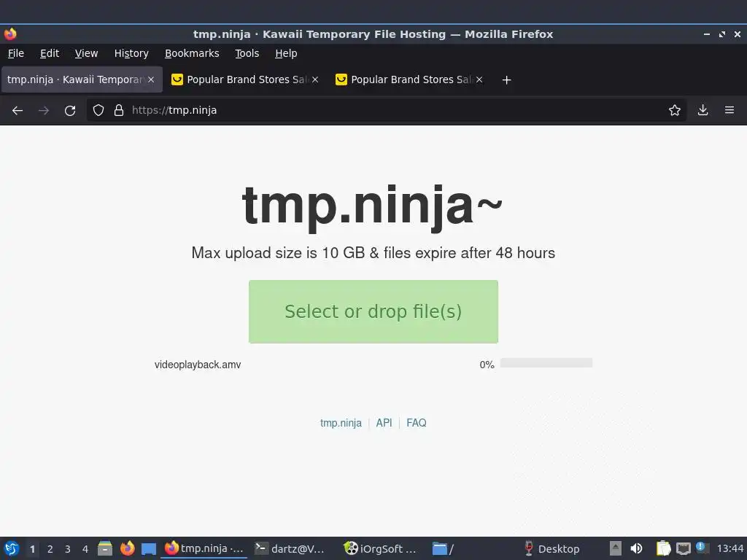Switch to workspace 3

click(68, 549)
